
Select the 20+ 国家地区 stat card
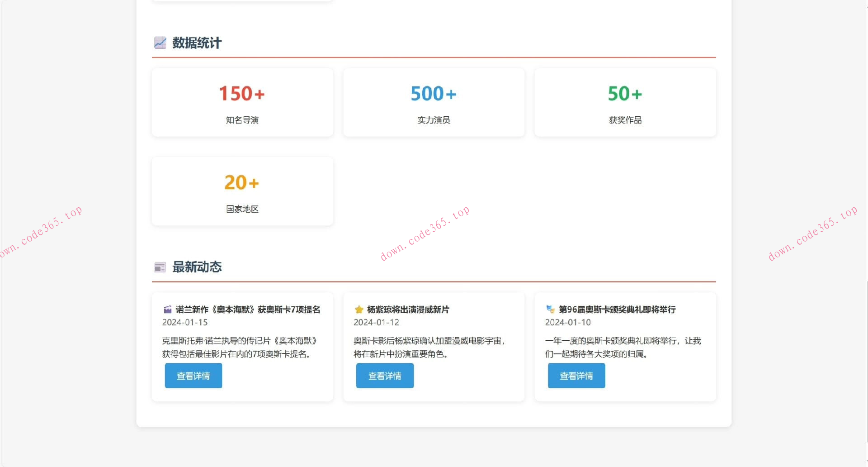[242, 191]
